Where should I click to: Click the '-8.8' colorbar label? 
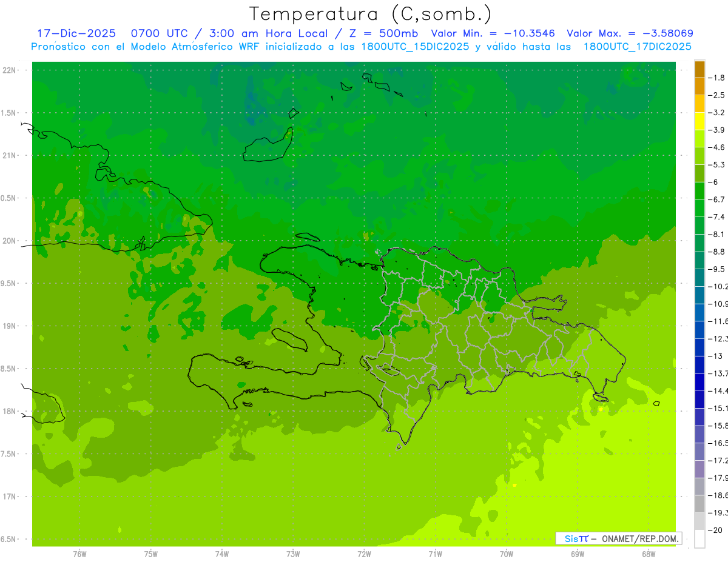coord(716,252)
